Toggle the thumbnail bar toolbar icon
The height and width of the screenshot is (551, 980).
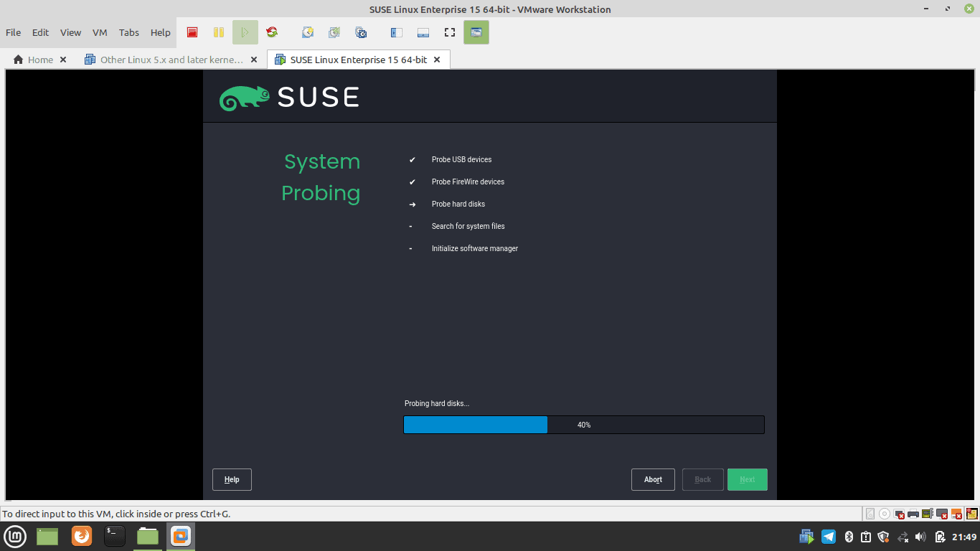click(423, 32)
